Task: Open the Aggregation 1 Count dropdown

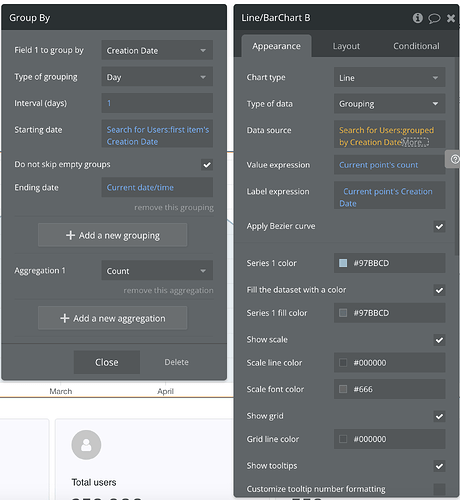Action: coord(157,270)
